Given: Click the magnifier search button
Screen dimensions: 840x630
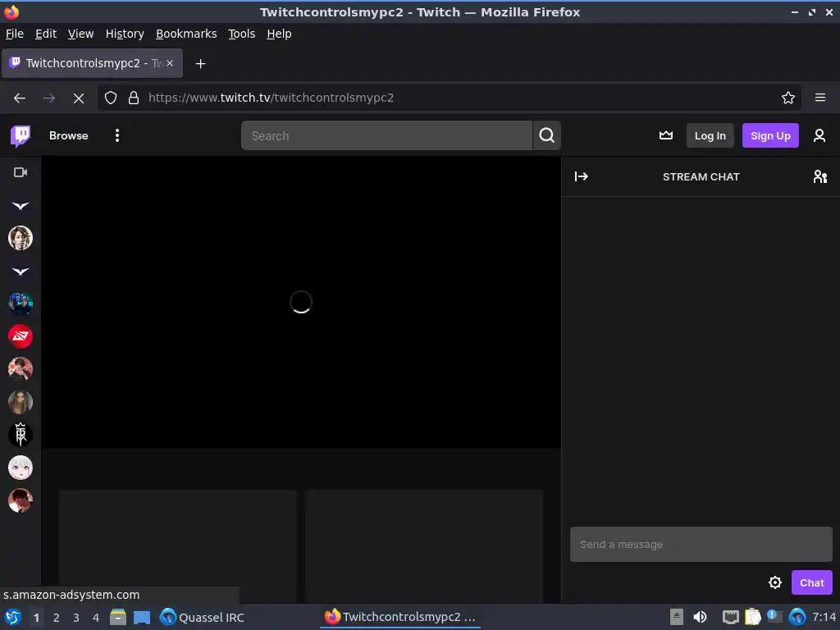Looking at the screenshot, I should 546,135.
